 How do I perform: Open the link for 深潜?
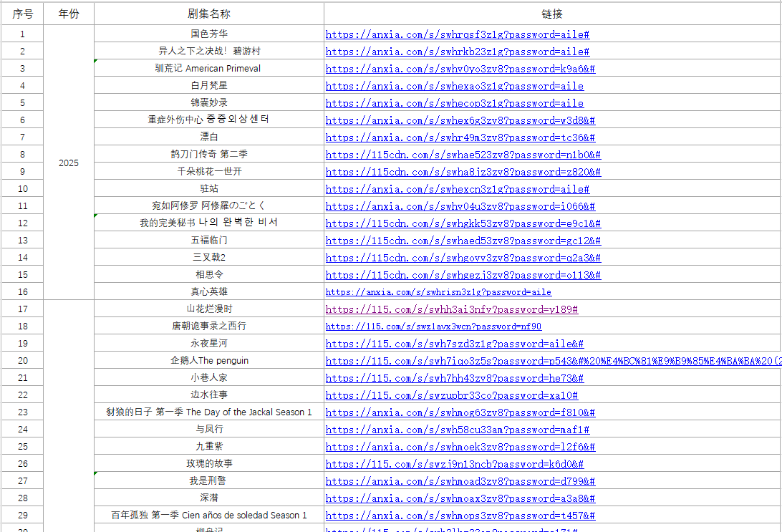[460, 498]
